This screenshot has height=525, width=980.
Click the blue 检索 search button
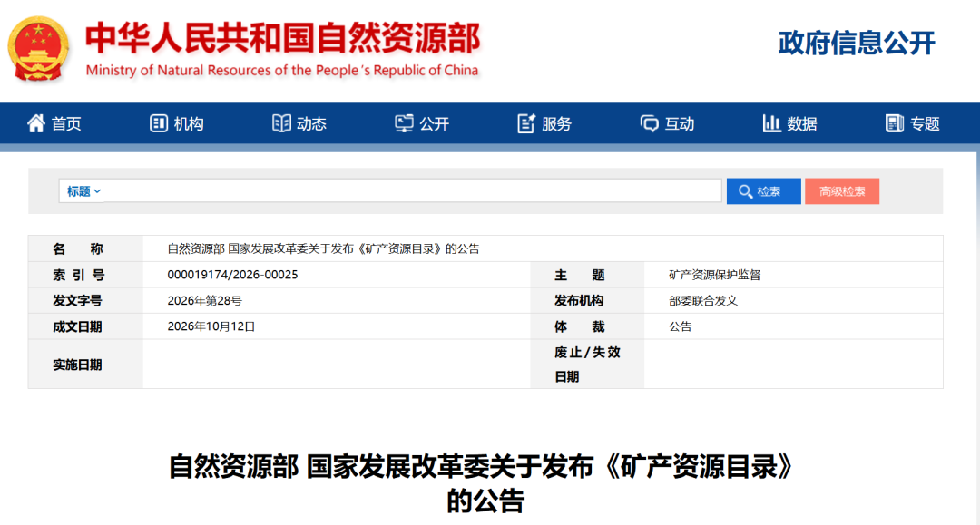tap(763, 191)
